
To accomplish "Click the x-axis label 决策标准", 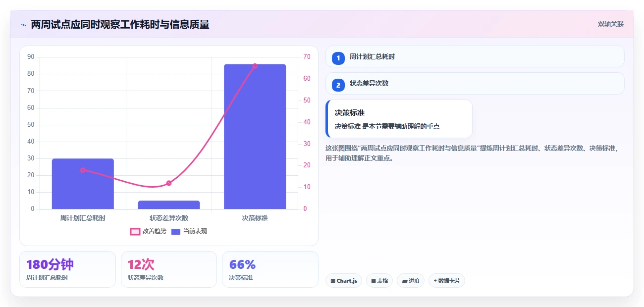I will point(255,218).
